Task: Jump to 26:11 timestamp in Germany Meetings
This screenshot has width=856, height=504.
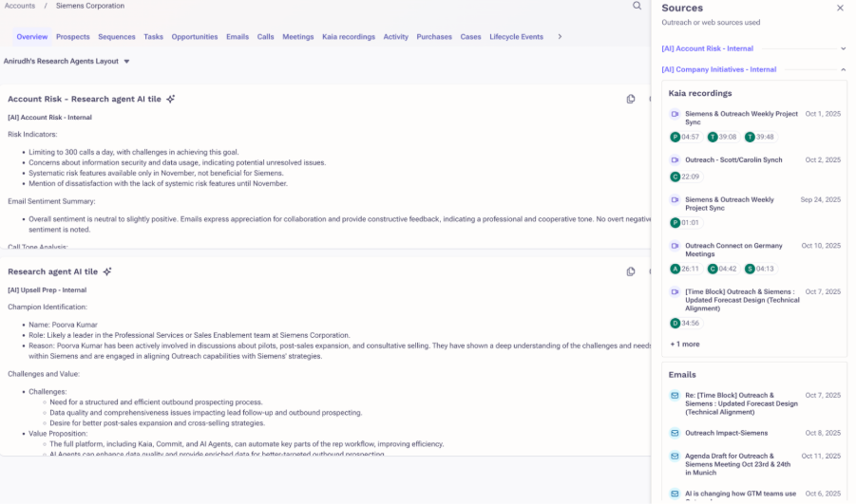Action: 685,269
